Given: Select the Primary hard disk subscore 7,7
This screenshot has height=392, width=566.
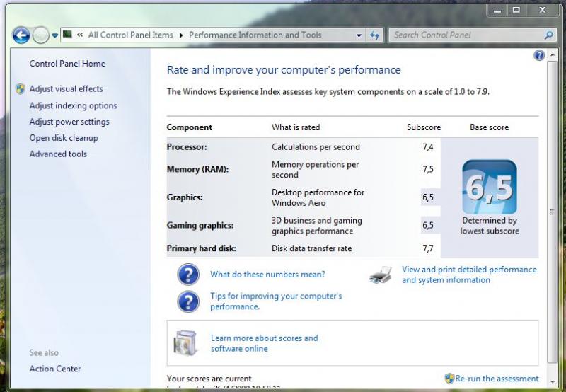Looking at the screenshot, I should [428, 248].
